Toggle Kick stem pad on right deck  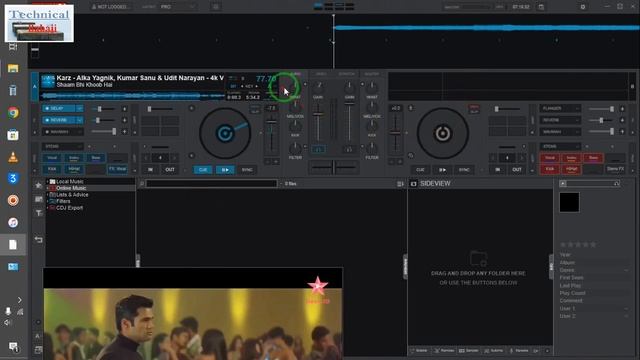click(x=550, y=169)
